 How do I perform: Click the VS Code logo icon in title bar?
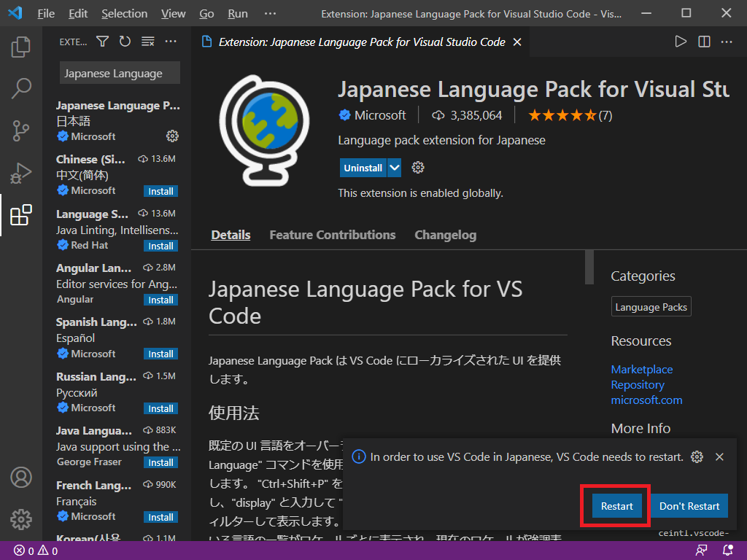coord(15,13)
